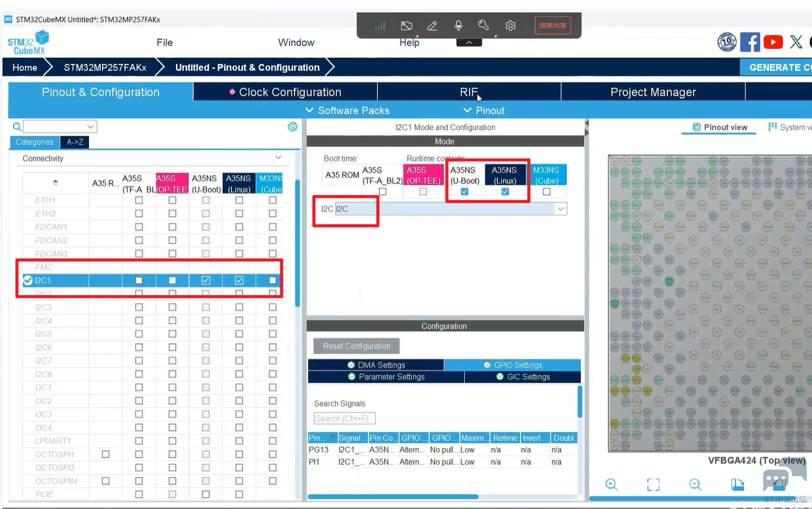Switch to the Clock Configuration tab
The width and height of the screenshot is (812, 509).
point(285,92)
